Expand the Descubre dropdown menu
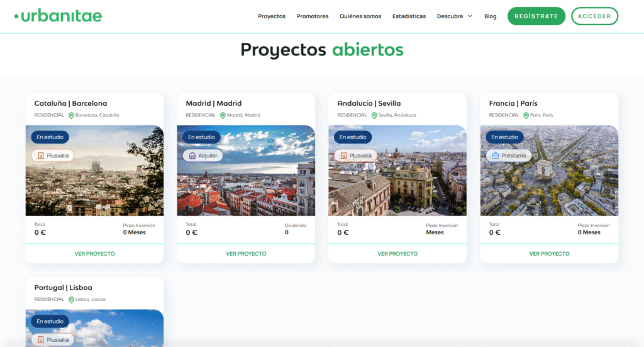 tap(454, 16)
